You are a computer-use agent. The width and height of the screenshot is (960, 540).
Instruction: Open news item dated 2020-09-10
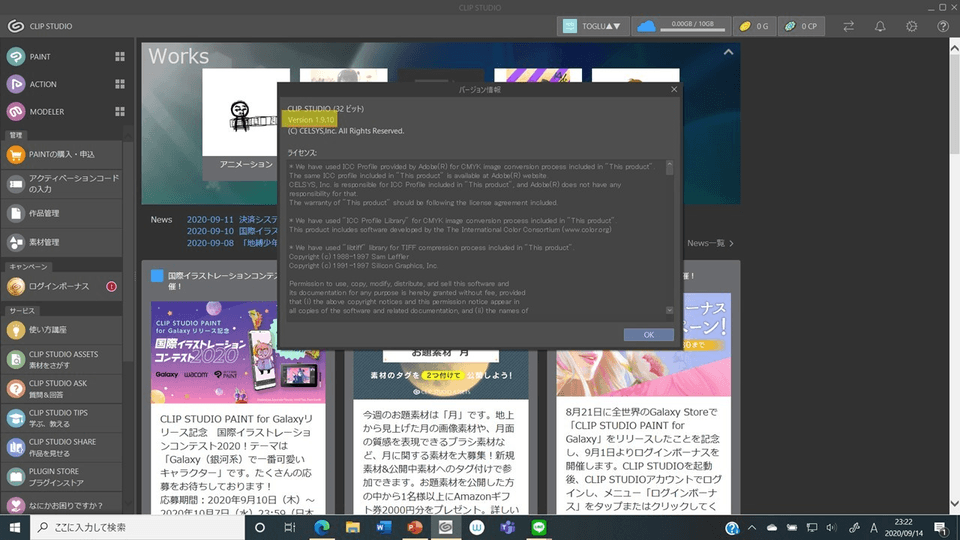pos(232,231)
